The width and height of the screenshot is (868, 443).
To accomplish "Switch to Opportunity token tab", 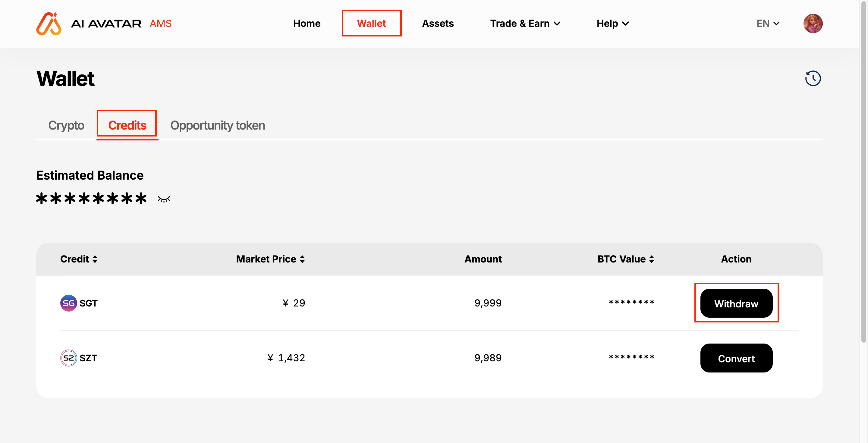I will (x=218, y=125).
